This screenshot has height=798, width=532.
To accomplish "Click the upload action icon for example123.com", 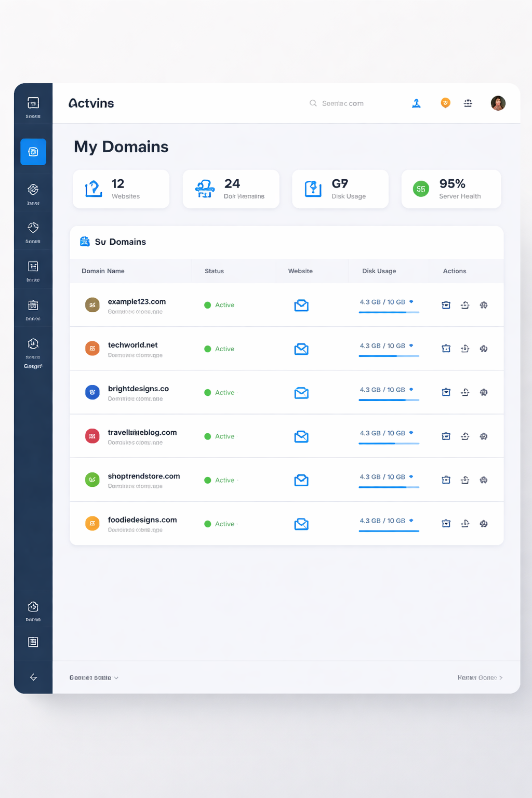I will (465, 305).
